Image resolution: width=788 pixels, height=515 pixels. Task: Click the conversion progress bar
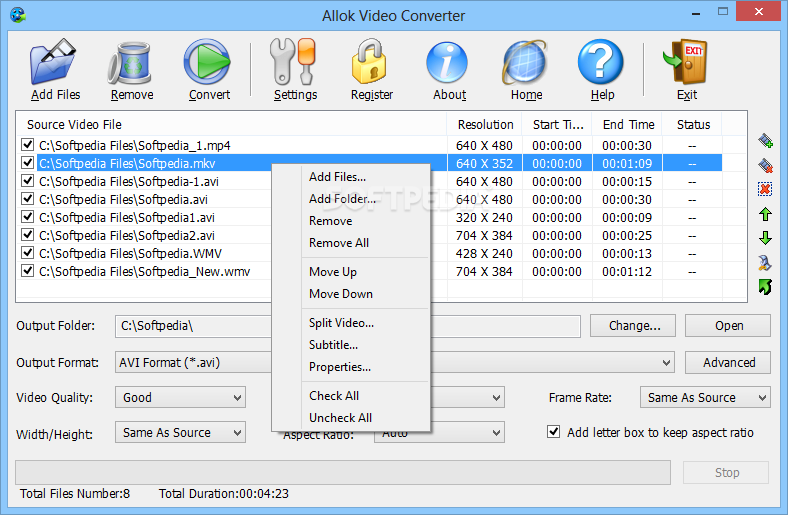point(343,472)
